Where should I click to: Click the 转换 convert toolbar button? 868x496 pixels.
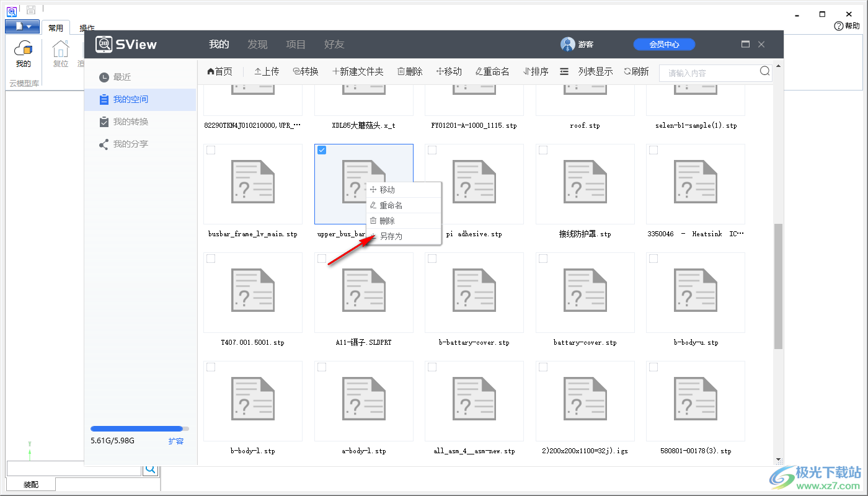click(306, 72)
